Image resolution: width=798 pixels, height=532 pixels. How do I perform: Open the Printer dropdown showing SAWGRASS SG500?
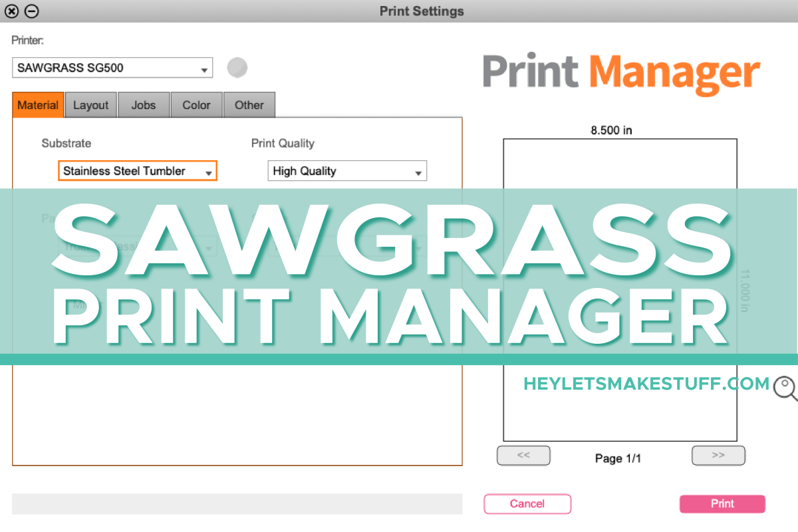(112, 67)
